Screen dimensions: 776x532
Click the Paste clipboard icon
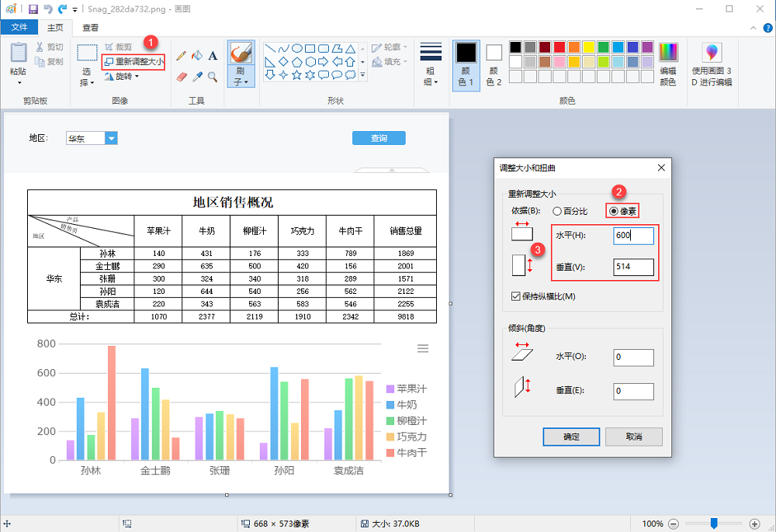19,53
